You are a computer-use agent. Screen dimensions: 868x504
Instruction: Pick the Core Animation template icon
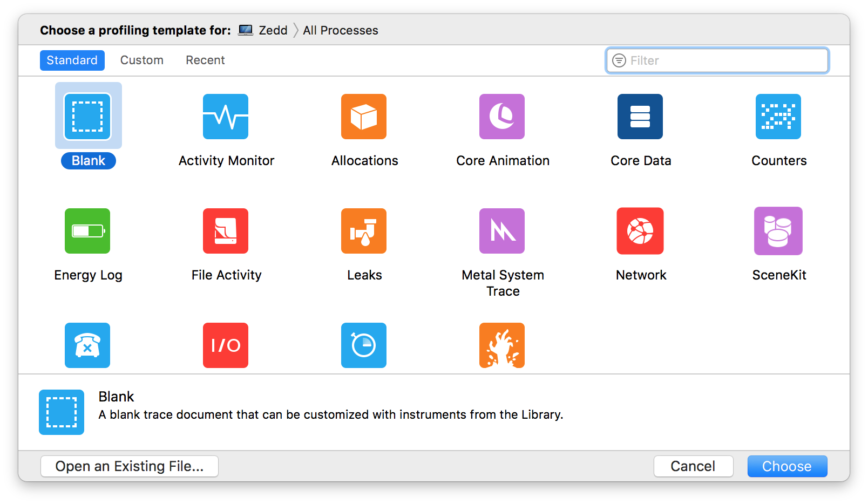coord(502,117)
